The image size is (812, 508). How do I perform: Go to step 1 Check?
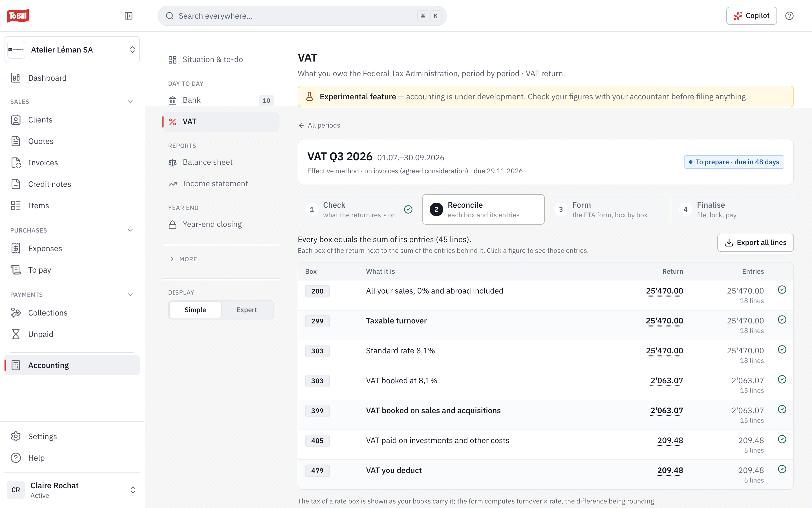359,209
